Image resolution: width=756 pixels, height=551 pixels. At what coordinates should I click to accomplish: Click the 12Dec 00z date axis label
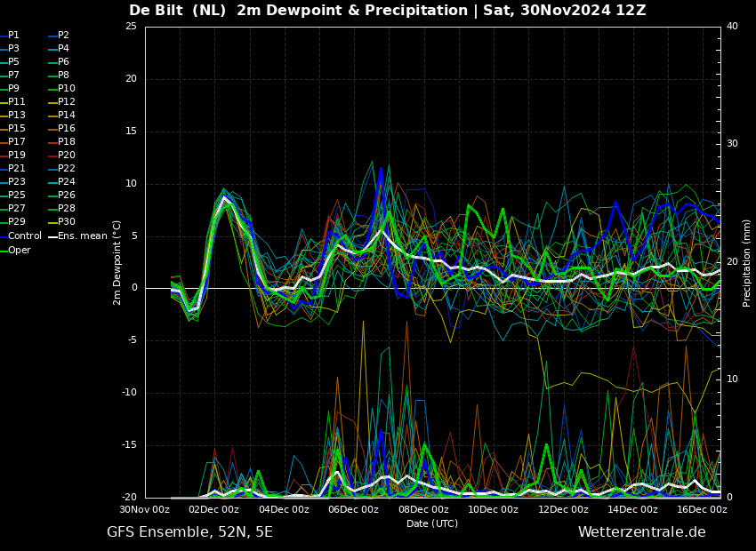(x=564, y=509)
